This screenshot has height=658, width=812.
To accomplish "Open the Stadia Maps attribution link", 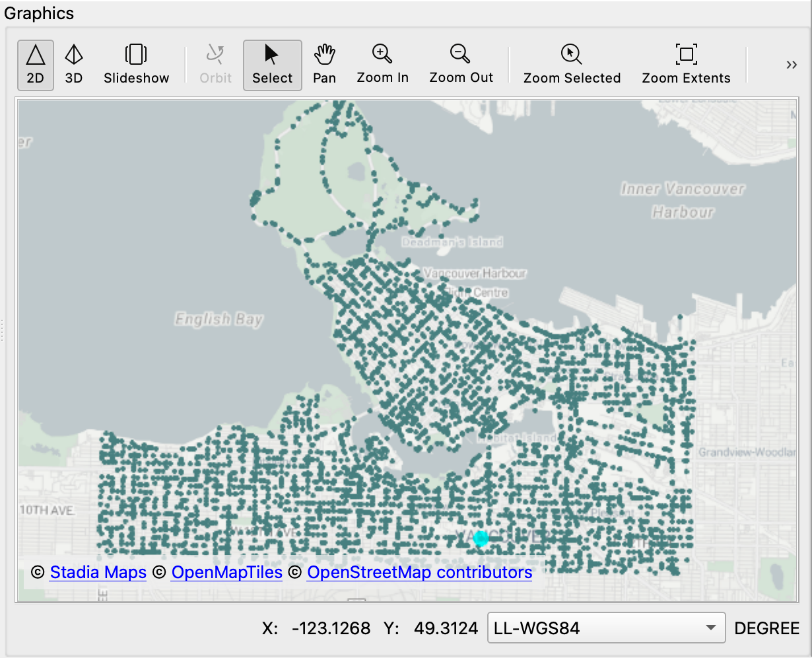I will pos(98,572).
